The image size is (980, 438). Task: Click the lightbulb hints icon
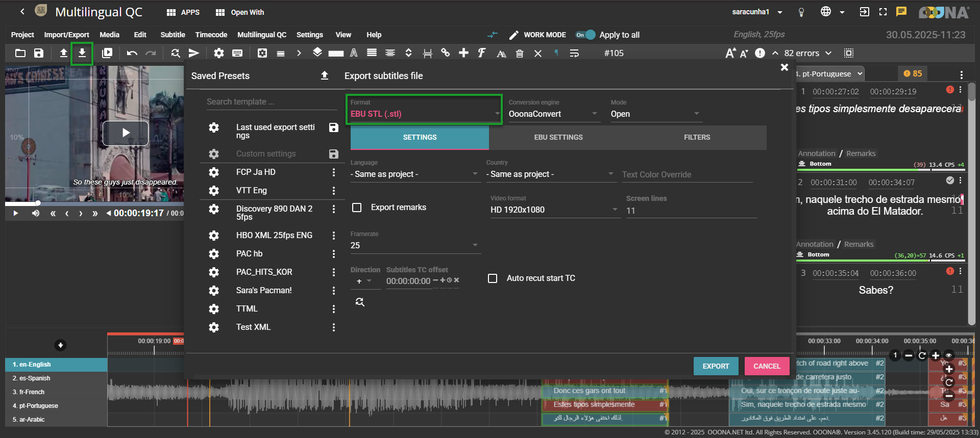(801, 12)
